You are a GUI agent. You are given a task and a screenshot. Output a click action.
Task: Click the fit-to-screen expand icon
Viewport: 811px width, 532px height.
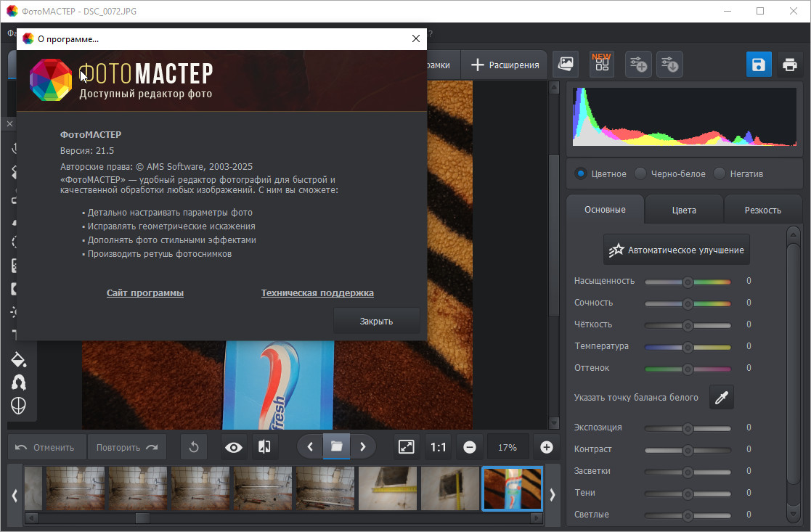pos(407,447)
